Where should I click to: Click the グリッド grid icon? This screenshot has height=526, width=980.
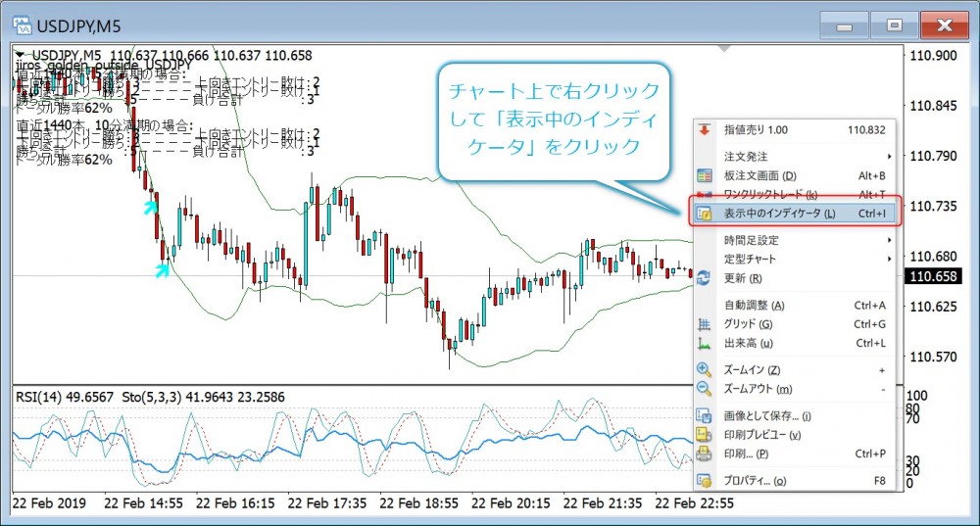[x=703, y=324]
